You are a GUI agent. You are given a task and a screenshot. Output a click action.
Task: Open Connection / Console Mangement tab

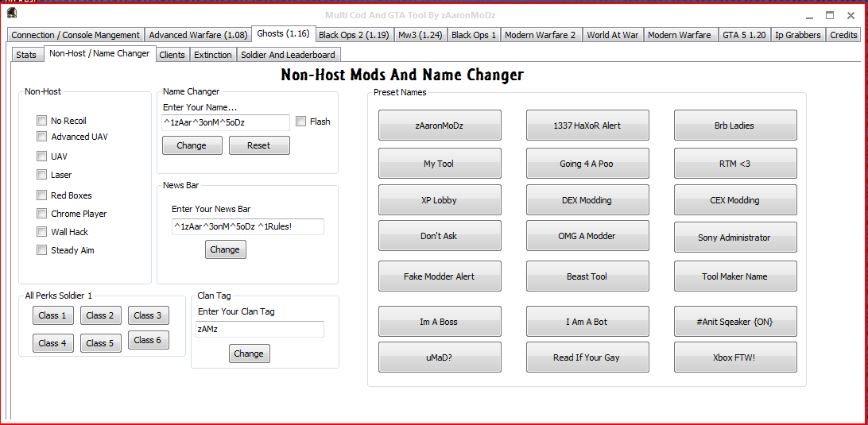tap(76, 35)
